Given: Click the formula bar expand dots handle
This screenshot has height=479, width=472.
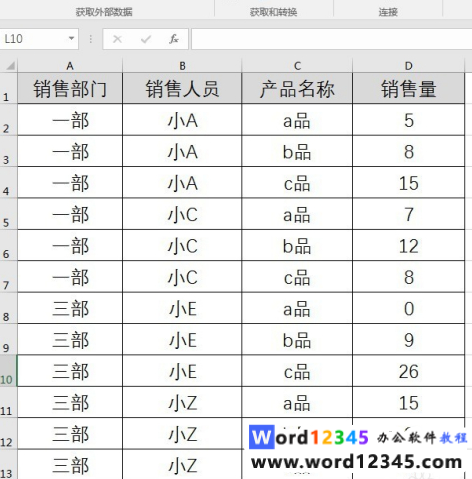Looking at the screenshot, I should click(x=91, y=39).
